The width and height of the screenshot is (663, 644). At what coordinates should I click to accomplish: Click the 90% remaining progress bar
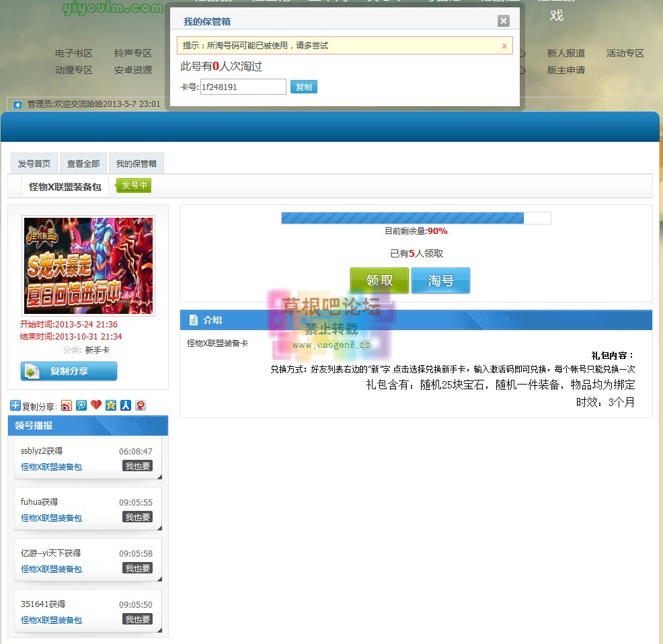(416, 218)
